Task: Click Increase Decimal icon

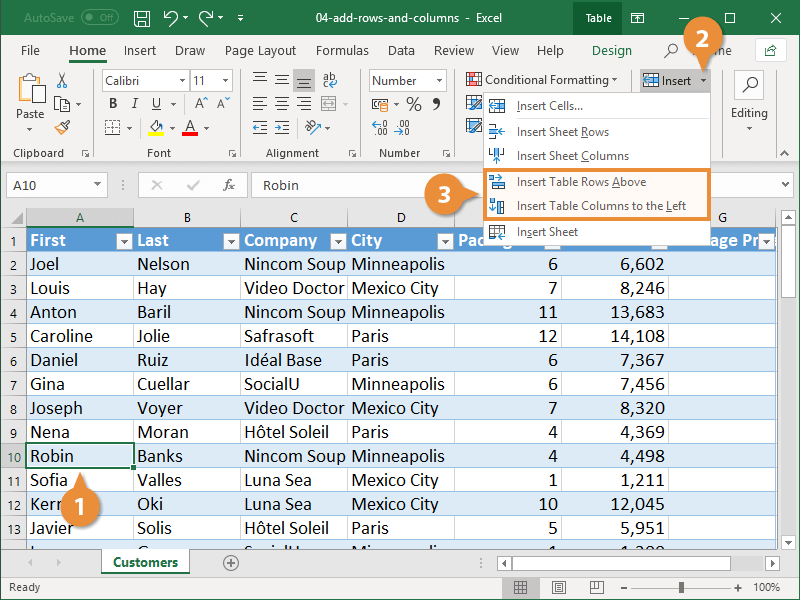Action: (380, 128)
